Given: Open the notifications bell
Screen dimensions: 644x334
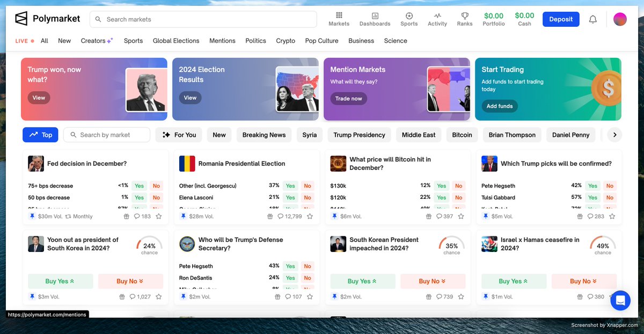Looking at the screenshot, I should pyautogui.click(x=593, y=19).
